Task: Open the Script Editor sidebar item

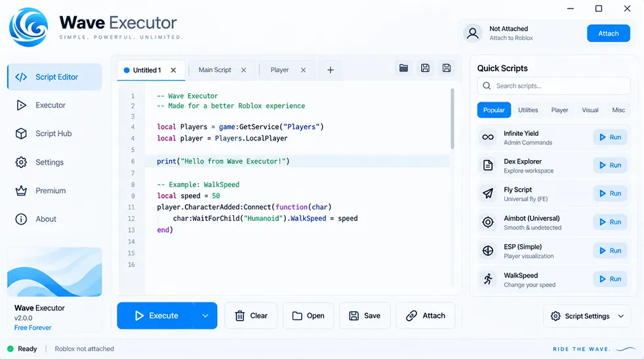Action: (x=54, y=77)
